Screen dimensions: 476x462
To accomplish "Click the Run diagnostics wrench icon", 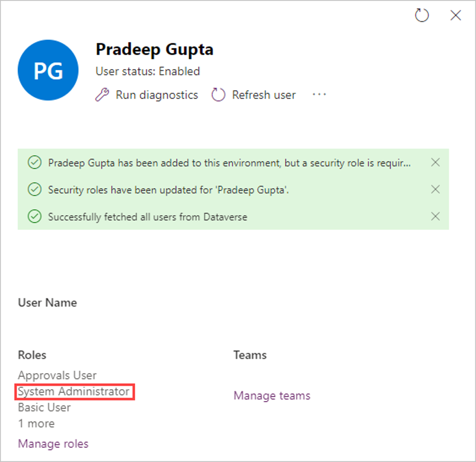I will [102, 95].
